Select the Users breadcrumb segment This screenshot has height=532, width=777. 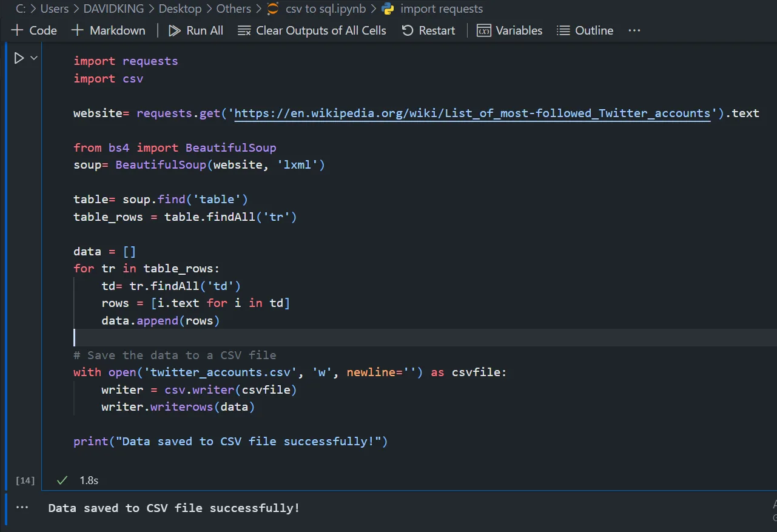point(55,9)
